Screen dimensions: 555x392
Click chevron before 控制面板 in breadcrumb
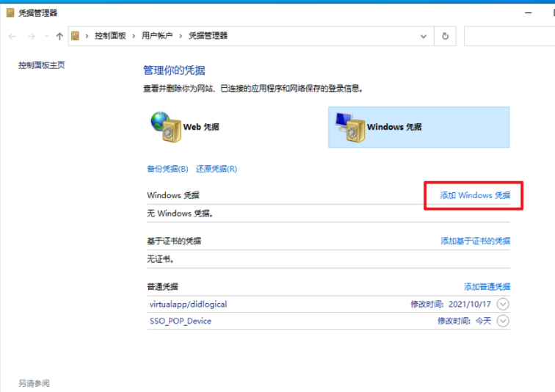click(87, 36)
